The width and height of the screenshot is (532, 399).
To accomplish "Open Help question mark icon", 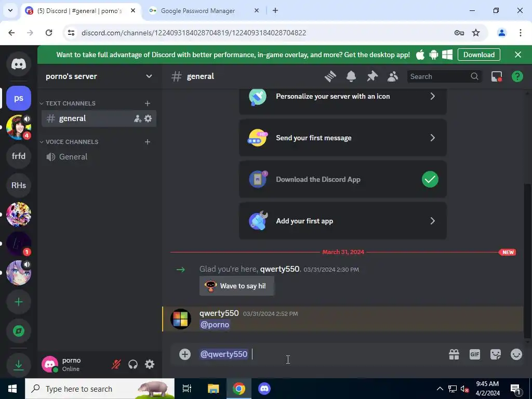I will 517,76.
